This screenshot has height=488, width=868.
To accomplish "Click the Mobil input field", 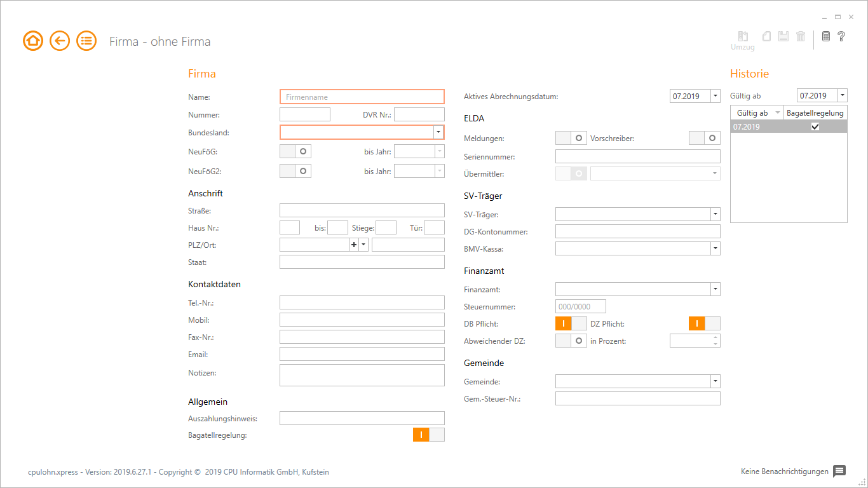I will click(x=362, y=320).
